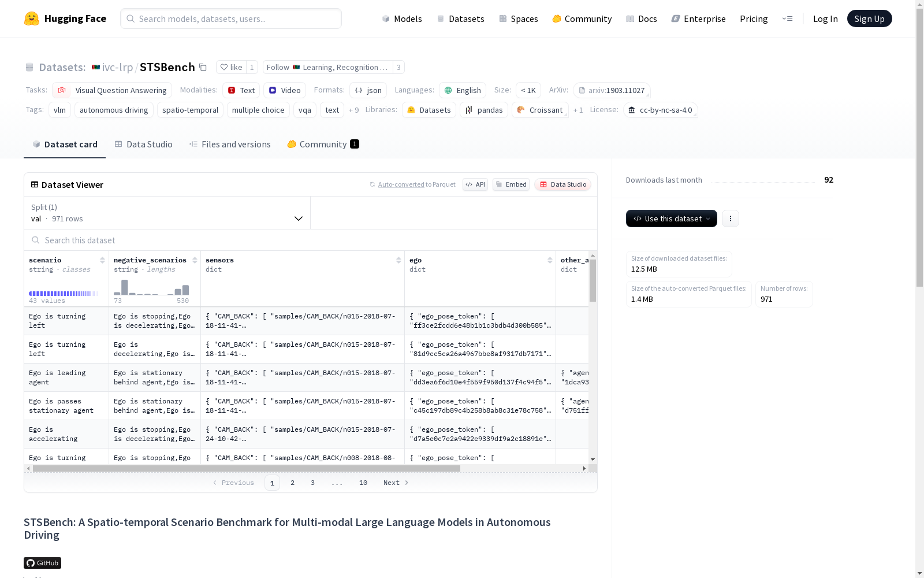The height and width of the screenshot is (578, 924).
Task: Show the additional +1 libraries
Action: (x=578, y=110)
